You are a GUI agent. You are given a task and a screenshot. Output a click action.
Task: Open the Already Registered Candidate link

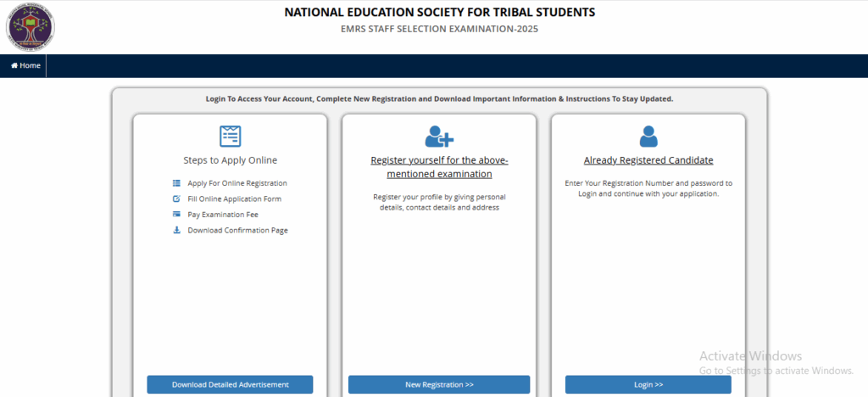pos(648,160)
